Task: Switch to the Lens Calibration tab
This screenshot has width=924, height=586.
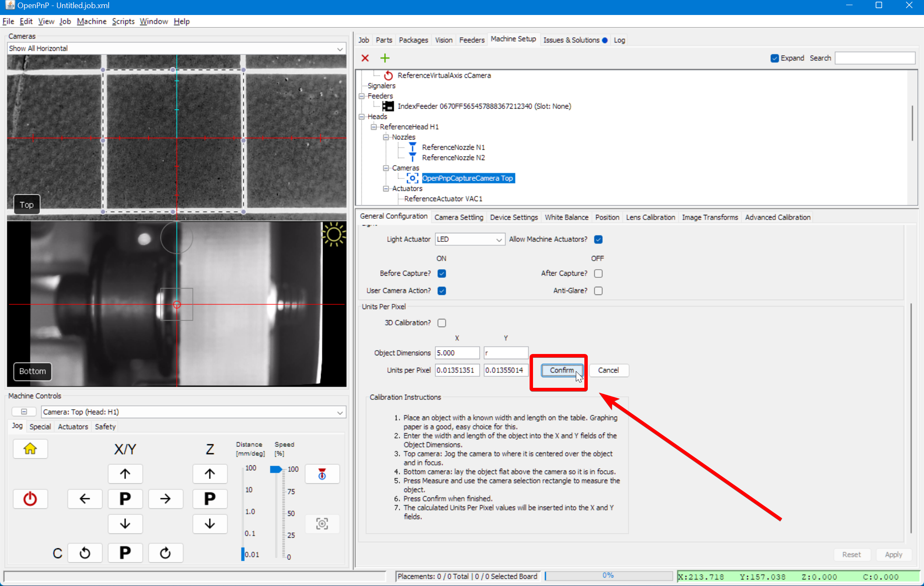Action: (x=650, y=217)
